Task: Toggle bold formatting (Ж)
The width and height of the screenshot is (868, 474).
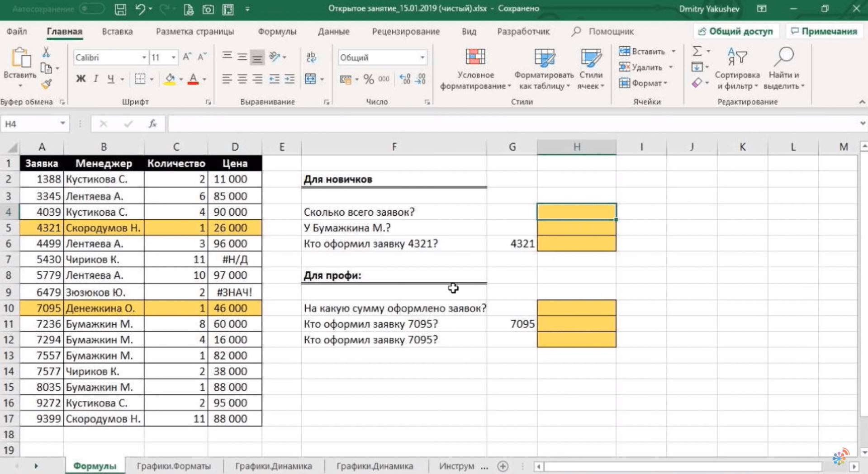Action: [x=81, y=79]
